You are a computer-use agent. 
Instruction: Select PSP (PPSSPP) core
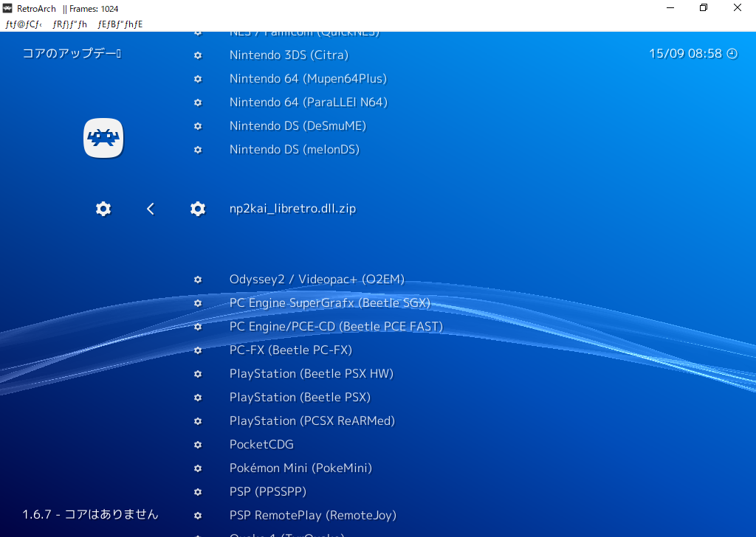(x=268, y=492)
